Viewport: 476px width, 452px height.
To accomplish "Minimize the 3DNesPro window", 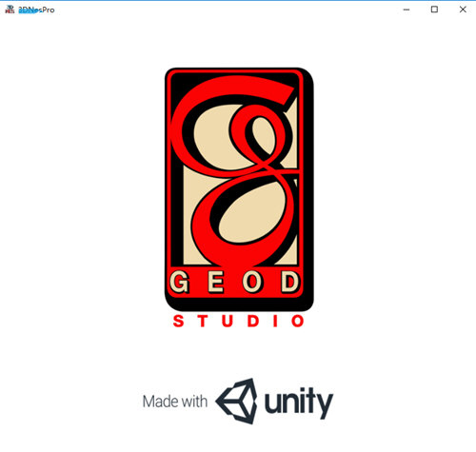I will tap(407, 10).
